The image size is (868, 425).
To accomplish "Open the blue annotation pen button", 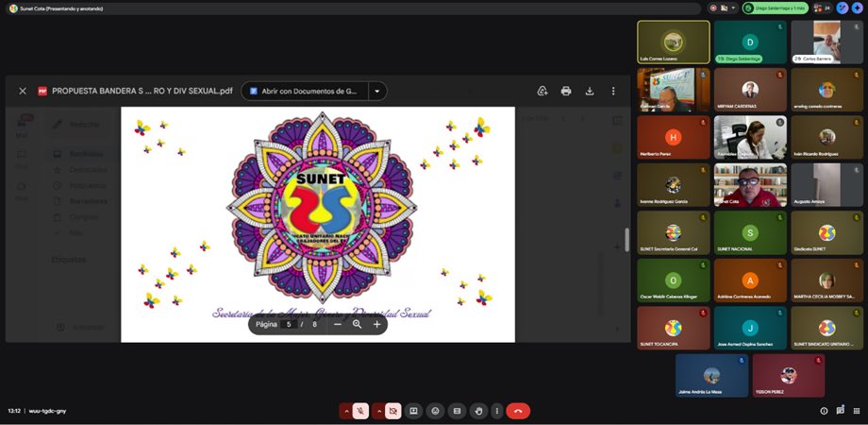I will (843, 8).
